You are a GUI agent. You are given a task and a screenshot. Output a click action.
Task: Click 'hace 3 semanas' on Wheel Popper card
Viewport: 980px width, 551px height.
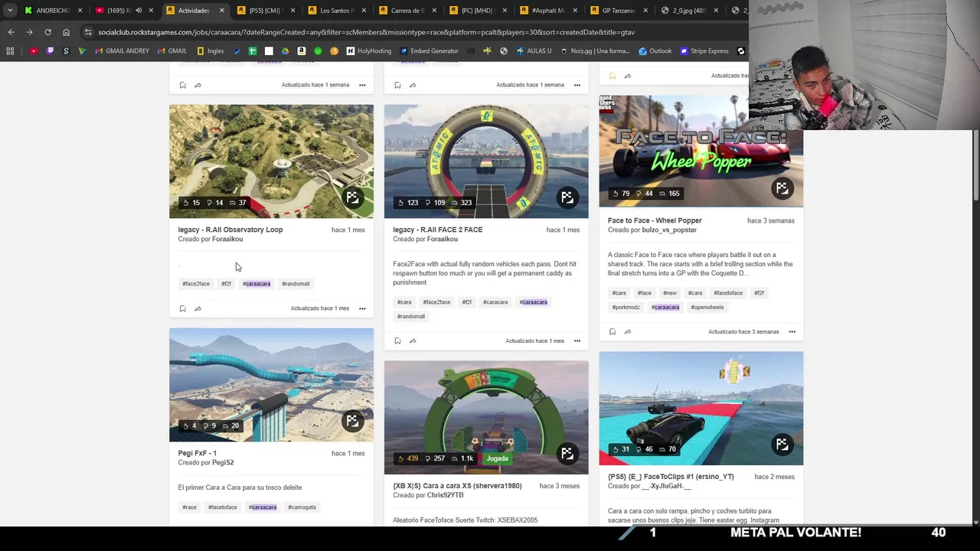771,220
